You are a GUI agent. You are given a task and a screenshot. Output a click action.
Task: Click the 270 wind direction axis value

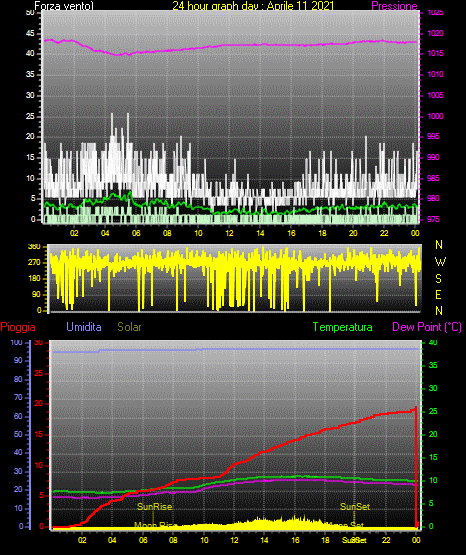pyautogui.click(x=34, y=263)
